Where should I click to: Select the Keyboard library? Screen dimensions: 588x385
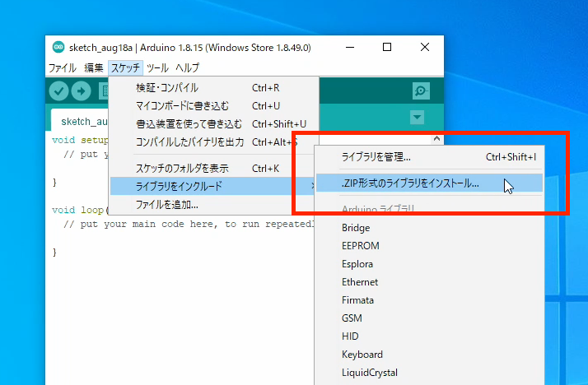point(429,355)
